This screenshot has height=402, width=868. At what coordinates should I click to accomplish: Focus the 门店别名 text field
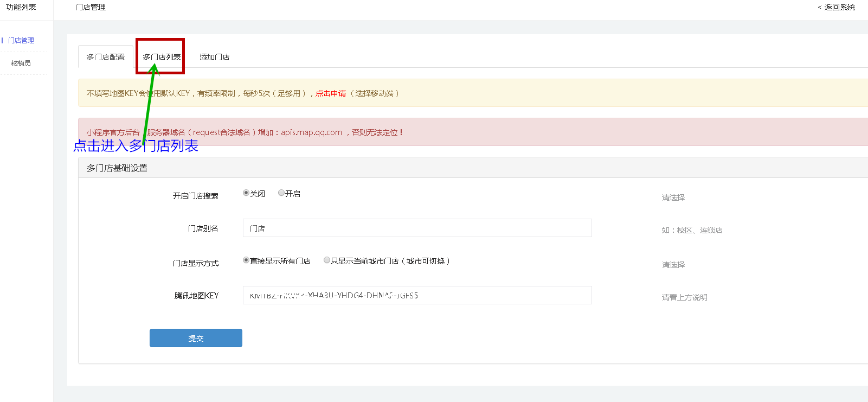pos(417,228)
